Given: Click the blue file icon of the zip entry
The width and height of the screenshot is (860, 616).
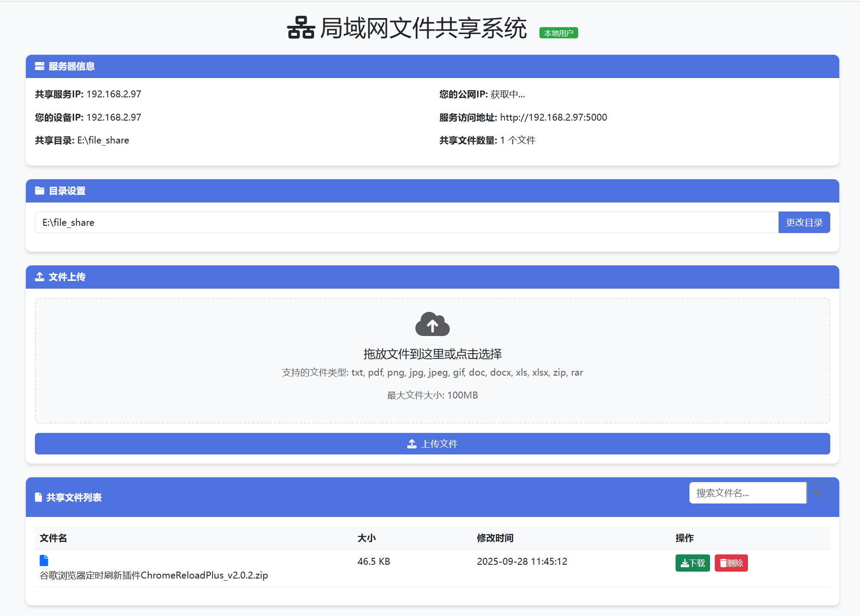Looking at the screenshot, I should coord(44,560).
